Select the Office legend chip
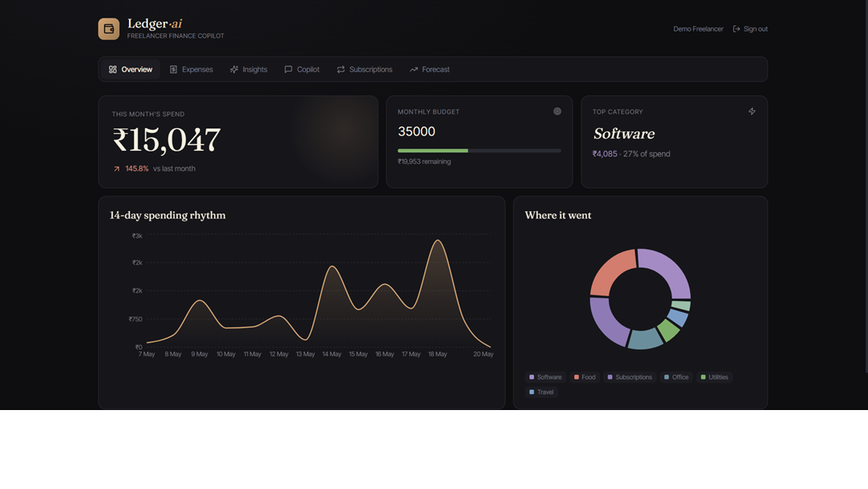Viewport: 868px width, 489px height. pyautogui.click(x=676, y=377)
